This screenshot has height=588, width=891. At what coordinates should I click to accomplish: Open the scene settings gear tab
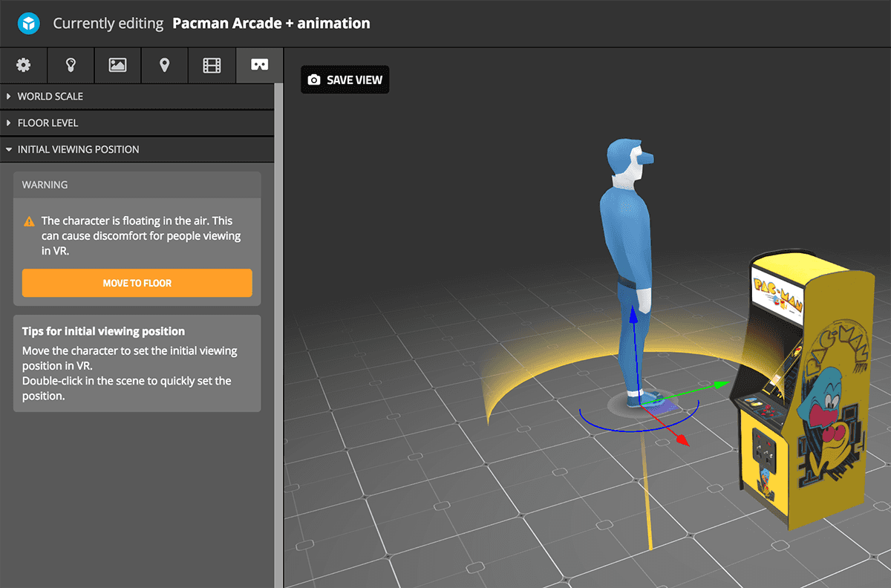pos(24,65)
